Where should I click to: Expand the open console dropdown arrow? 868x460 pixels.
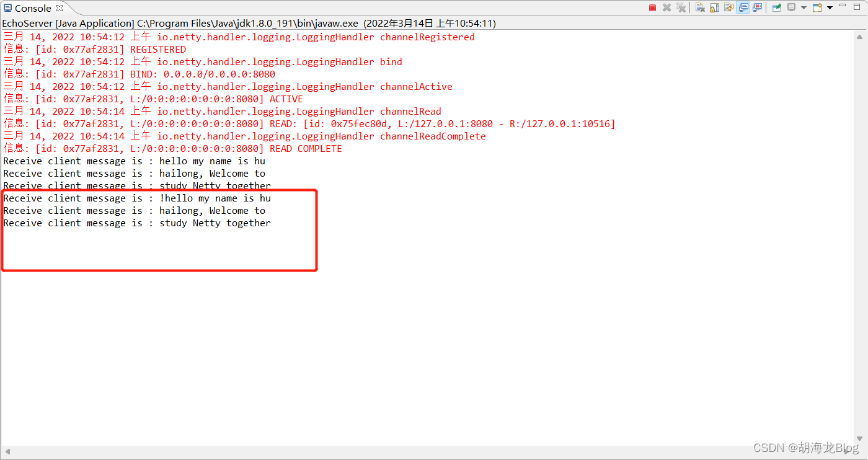pyautogui.click(x=830, y=7)
